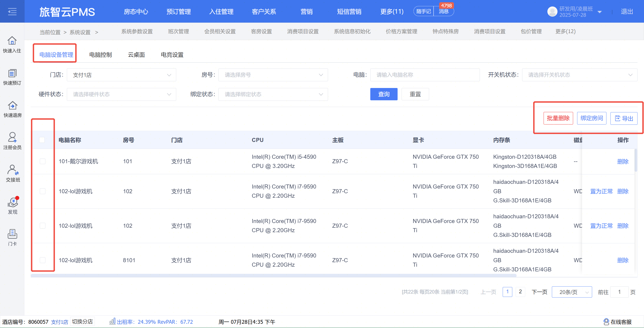Click the 4798 message count badge

(446, 6)
